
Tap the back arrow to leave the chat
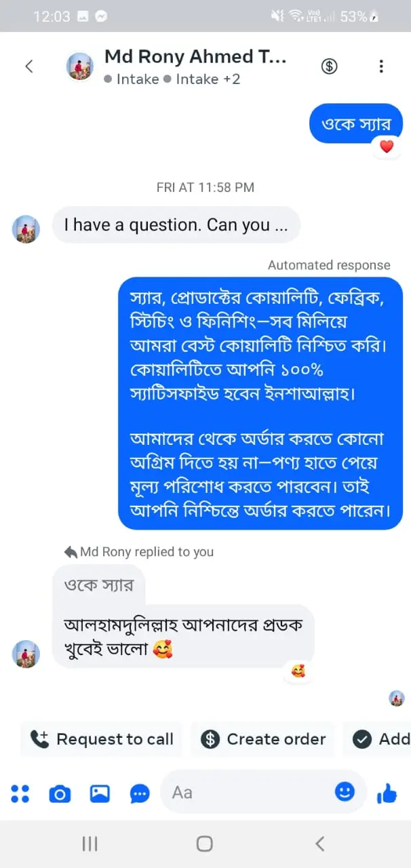tap(28, 66)
